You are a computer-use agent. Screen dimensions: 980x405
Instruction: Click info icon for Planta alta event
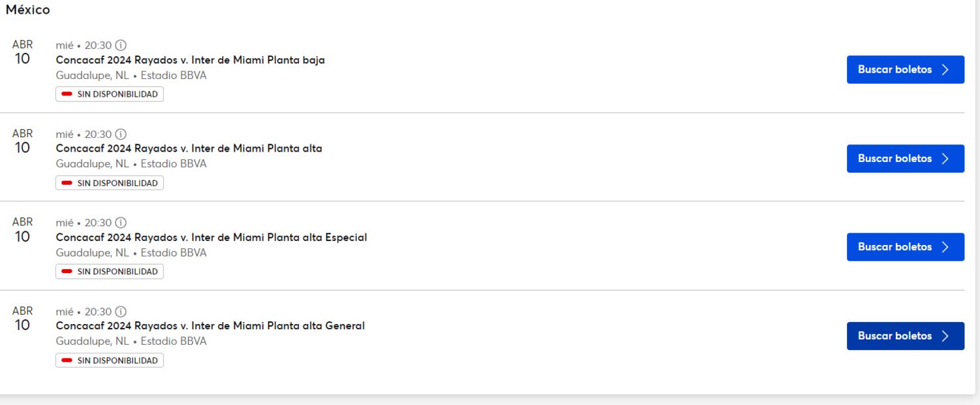point(121,135)
